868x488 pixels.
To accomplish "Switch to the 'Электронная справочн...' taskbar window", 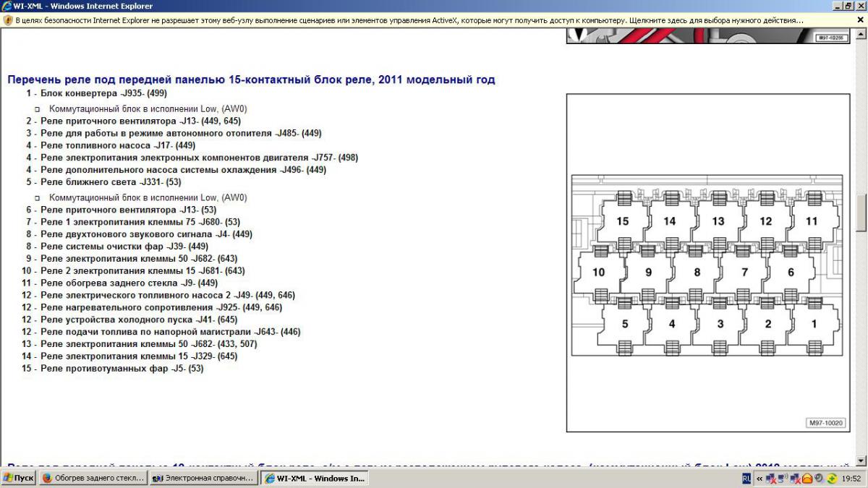I will pyautogui.click(x=203, y=478).
